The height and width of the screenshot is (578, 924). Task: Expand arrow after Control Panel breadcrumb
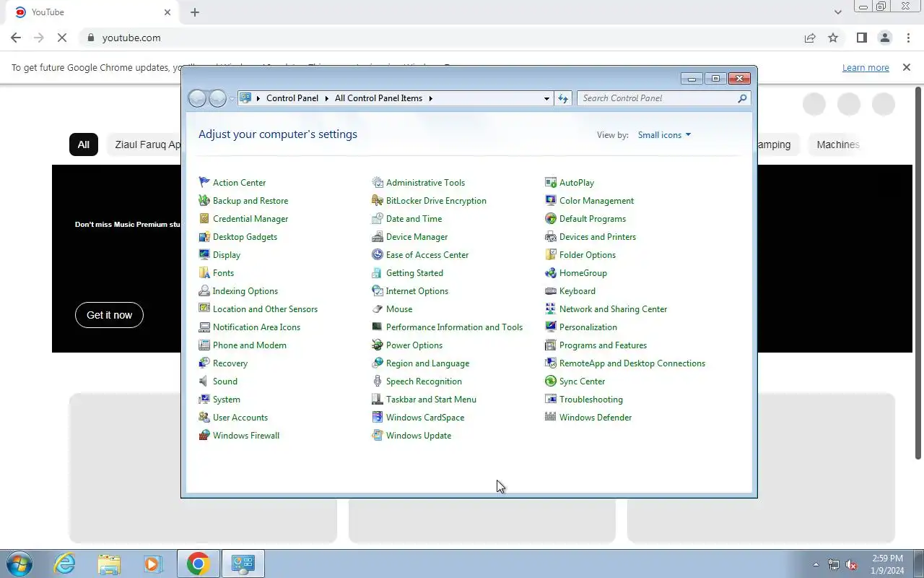click(x=326, y=98)
